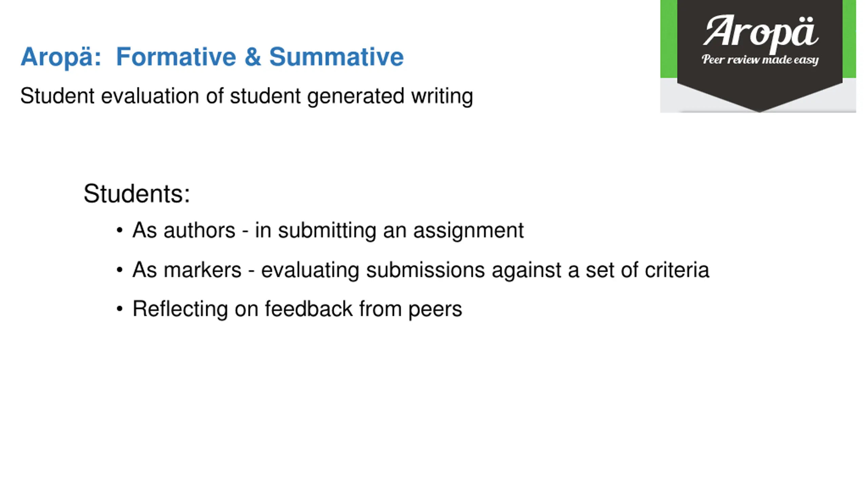Click the "Reflecting on feedback" bullet text
868x488 pixels.
click(242, 309)
